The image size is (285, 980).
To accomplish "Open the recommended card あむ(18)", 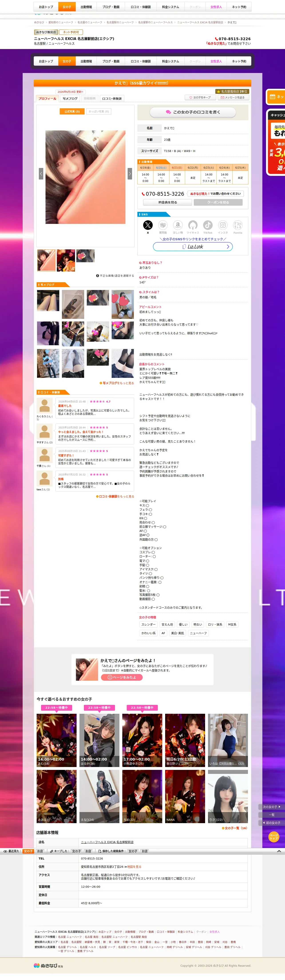I will (x=57, y=740).
